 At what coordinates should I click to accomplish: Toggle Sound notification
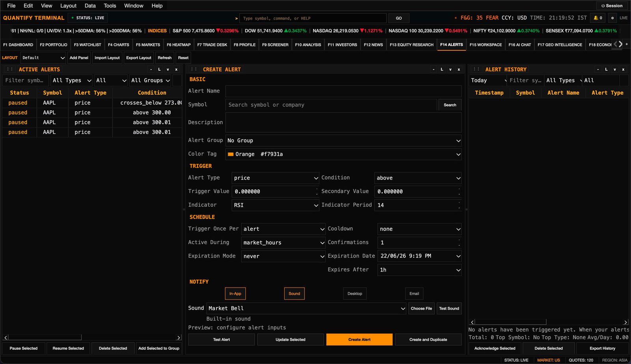point(294,293)
